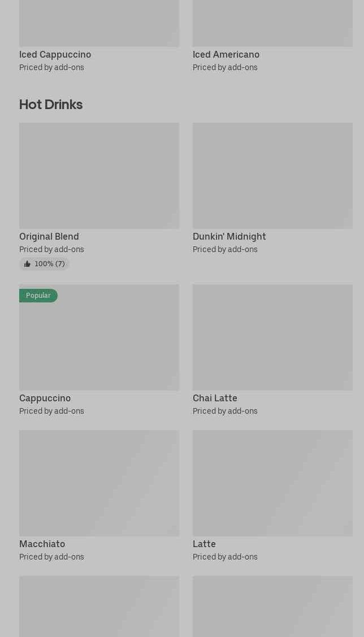Click Priced by add-ons under Chai Latte
The width and height of the screenshot is (364, 637).
(x=225, y=411)
